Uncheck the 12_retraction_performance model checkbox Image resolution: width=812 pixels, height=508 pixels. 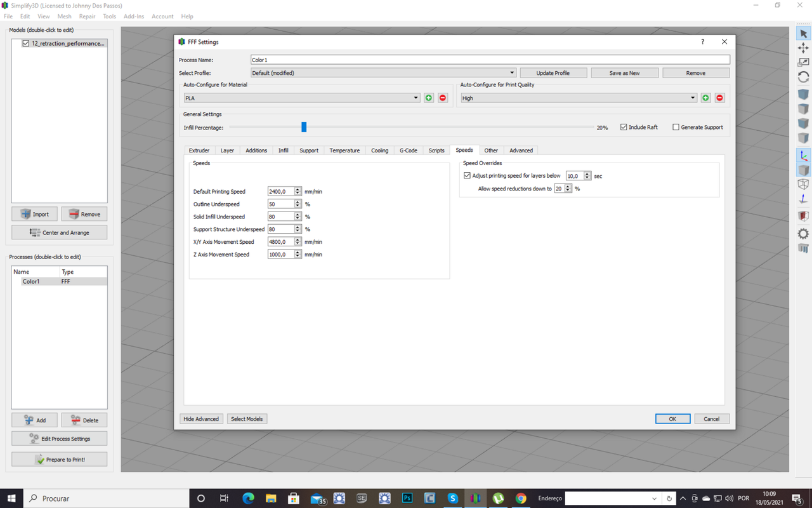click(x=26, y=43)
